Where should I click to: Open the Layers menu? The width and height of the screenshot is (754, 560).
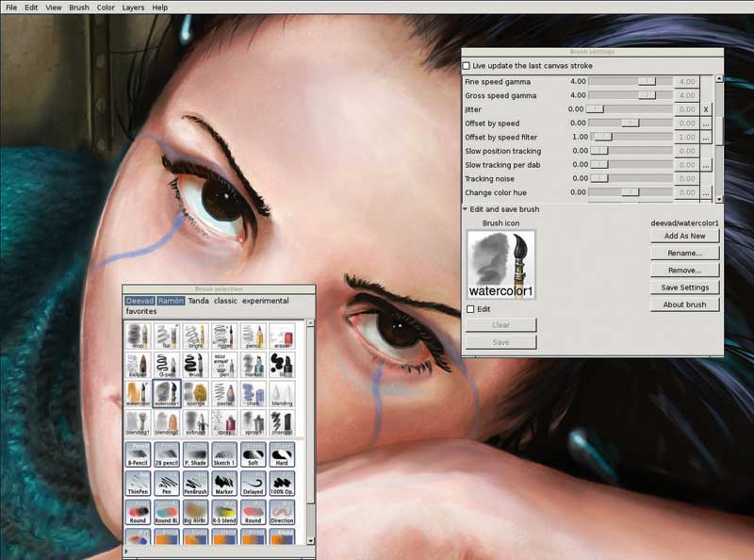[133, 8]
